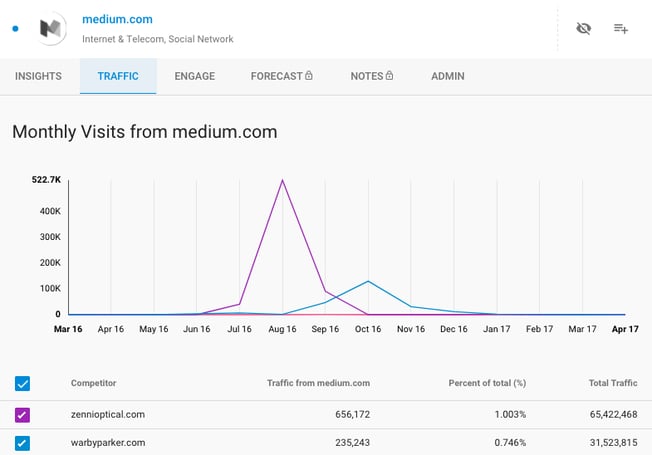Click the lock icon beside Forecast

click(x=309, y=75)
